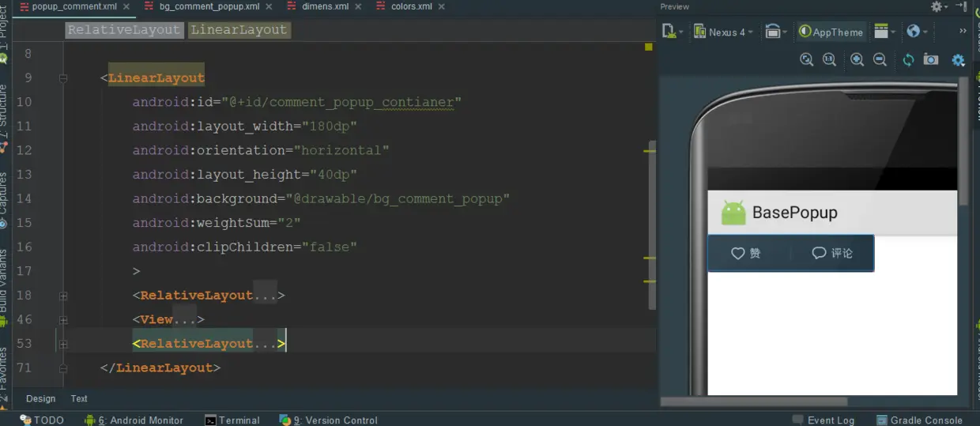Open the activity association dropdown
980x426 pixels.
click(x=884, y=32)
